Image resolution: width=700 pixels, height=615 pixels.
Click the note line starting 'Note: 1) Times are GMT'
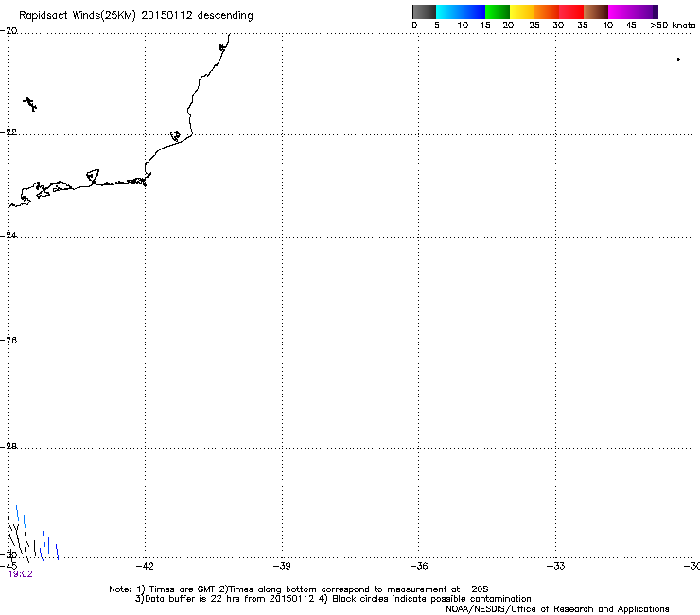[299, 589]
